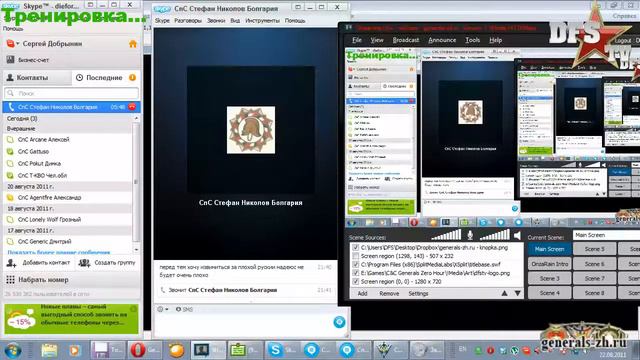Toggle the titlebase.swf source checkbox
The height and width of the screenshot is (360, 640).
pos(356,264)
